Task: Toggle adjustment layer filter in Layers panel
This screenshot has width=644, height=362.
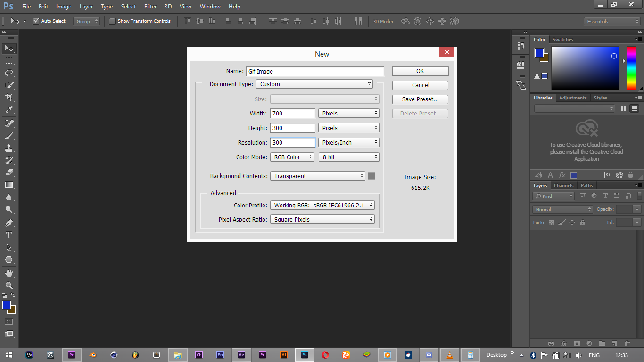Action: [x=594, y=196]
